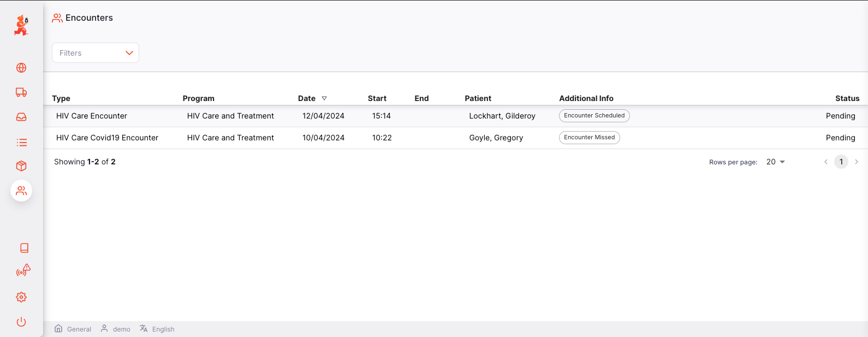
Task: Click English language selector in footer
Action: point(163,329)
